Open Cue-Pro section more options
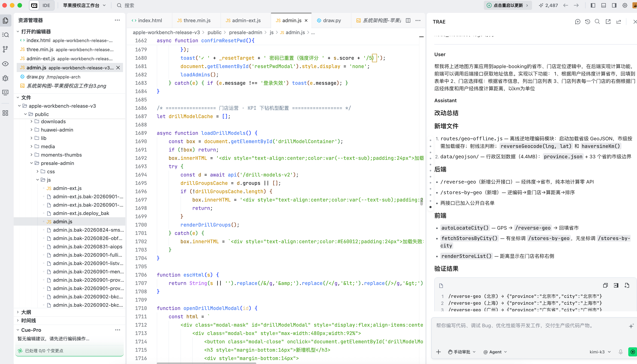The image size is (637, 364). click(118, 330)
